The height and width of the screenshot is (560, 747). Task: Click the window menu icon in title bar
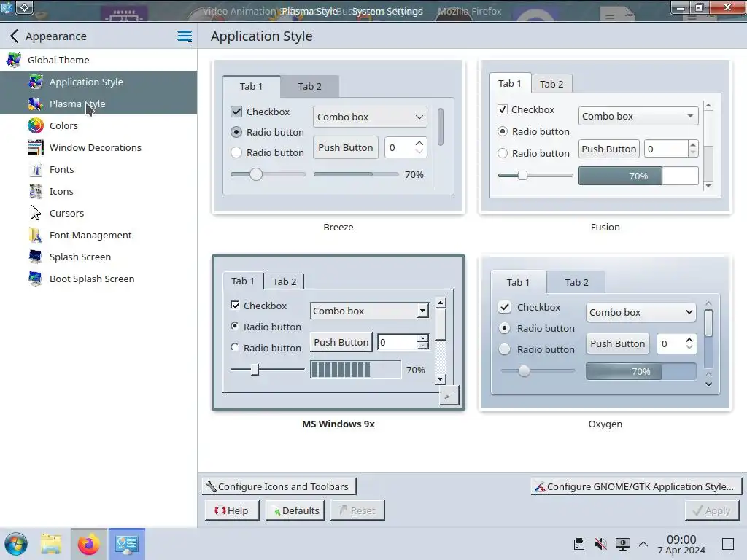point(6,7)
